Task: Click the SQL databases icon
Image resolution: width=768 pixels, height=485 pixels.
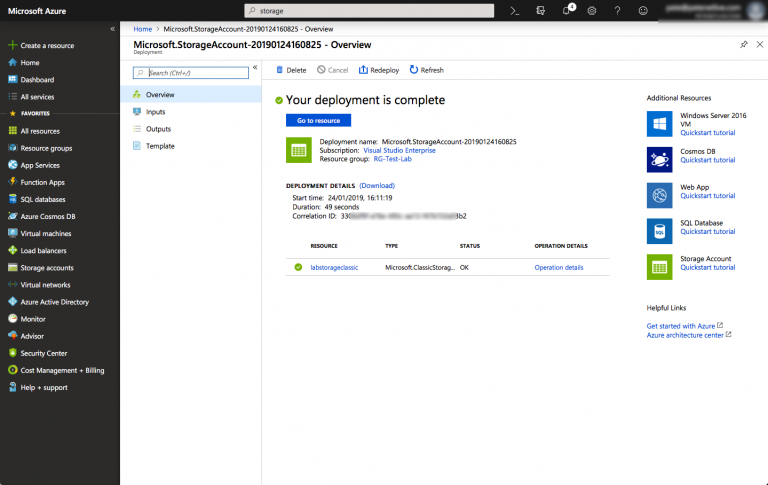Action: click(x=13, y=199)
